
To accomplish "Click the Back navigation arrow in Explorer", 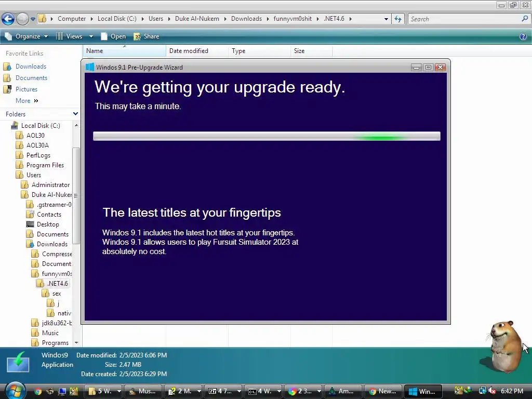I will [8, 19].
